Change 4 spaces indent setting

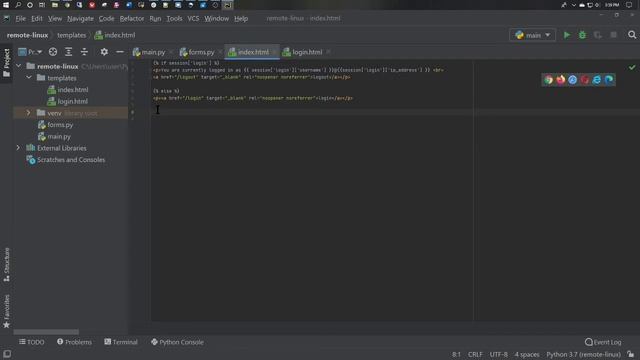click(527, 354)
